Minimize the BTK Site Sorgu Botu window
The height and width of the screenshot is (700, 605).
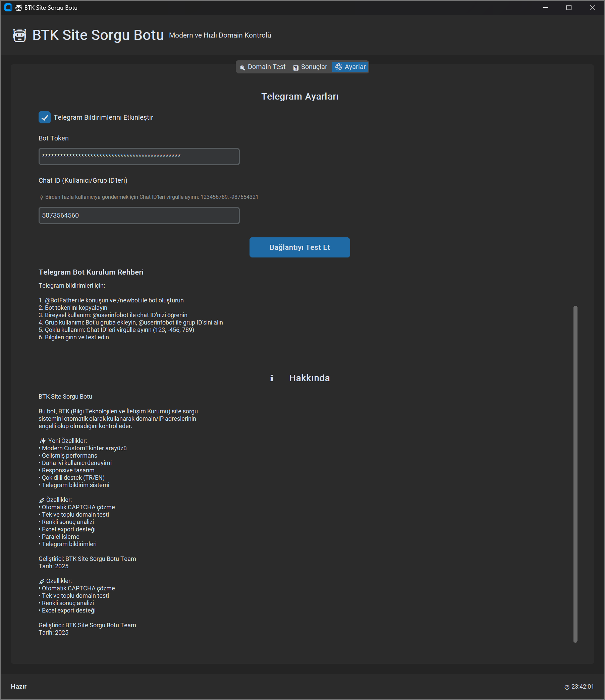pos(546,7)
